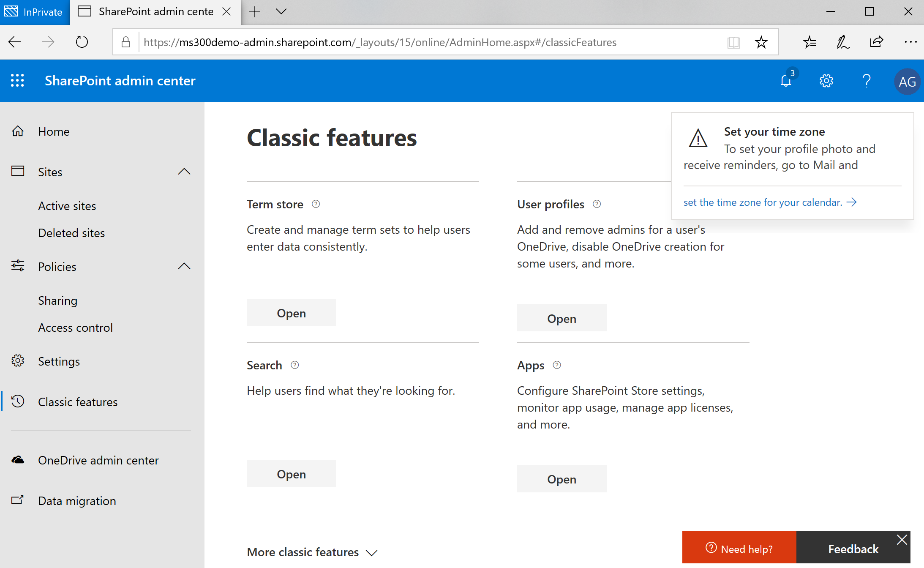
Task: Click the AG account avatar
Action: (x=907, y=81)
